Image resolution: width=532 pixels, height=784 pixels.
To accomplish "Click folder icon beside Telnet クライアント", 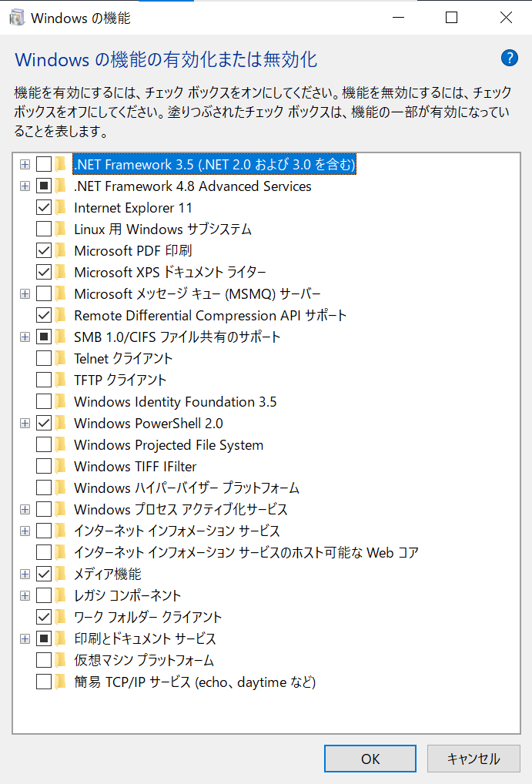I will (61, 358).
